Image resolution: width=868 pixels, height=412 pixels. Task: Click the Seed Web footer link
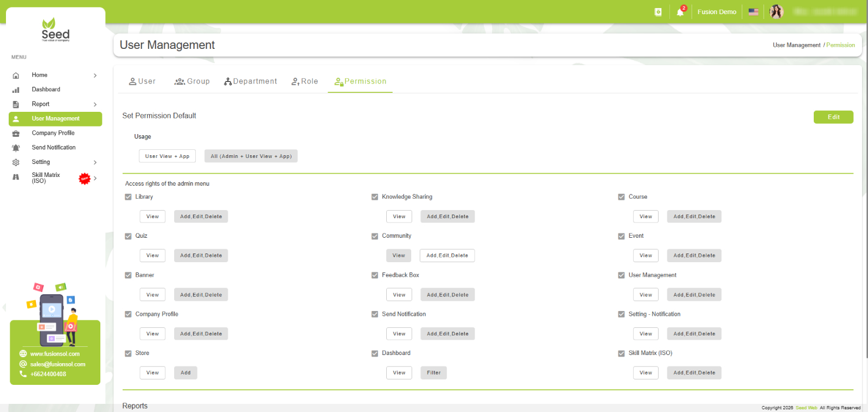coord(806,408)
